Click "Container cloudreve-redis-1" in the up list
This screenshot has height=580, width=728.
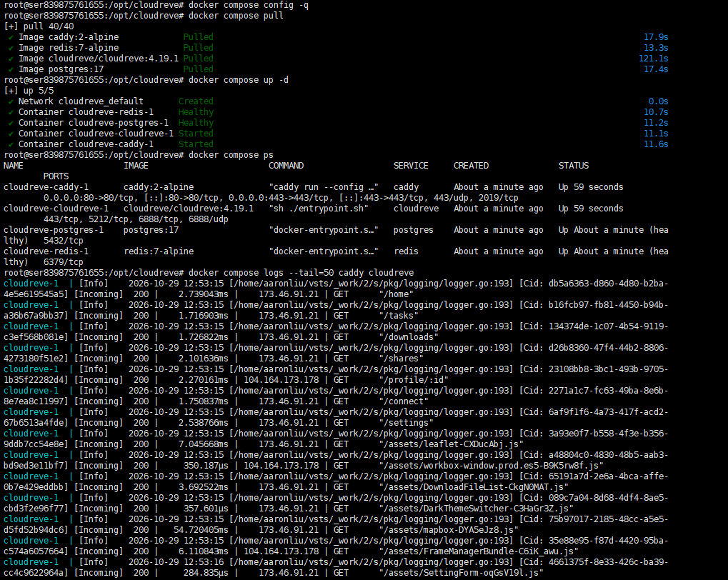[x=86, y=112]
